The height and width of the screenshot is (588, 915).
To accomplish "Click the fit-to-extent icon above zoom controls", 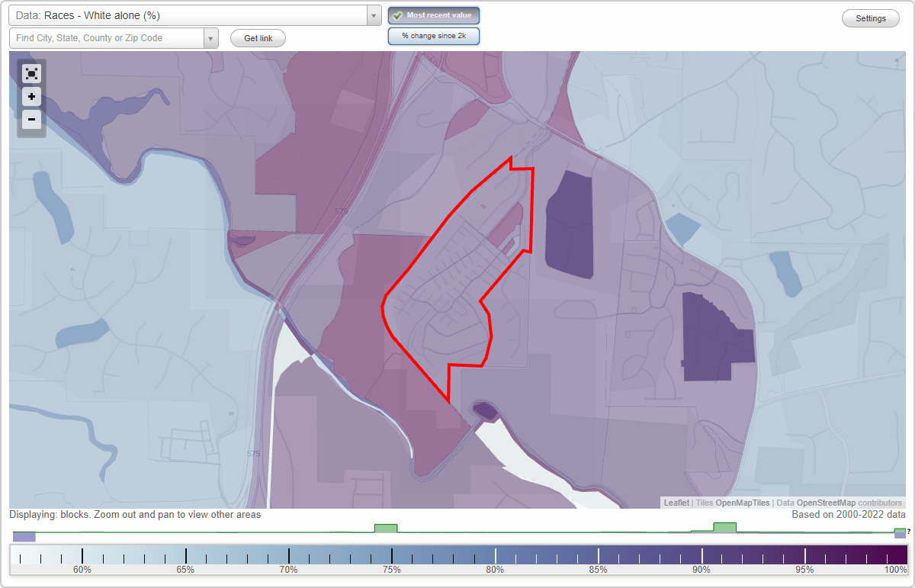I will pos(31,74).
